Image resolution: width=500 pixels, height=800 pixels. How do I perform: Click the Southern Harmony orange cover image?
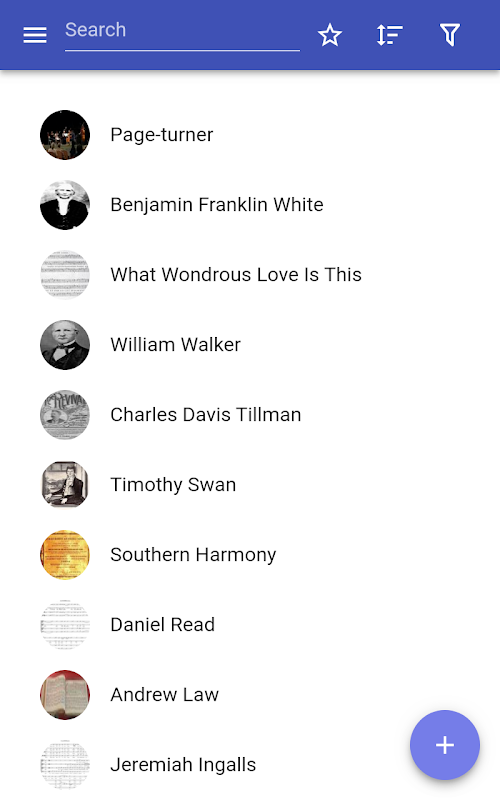coord(65,555)
